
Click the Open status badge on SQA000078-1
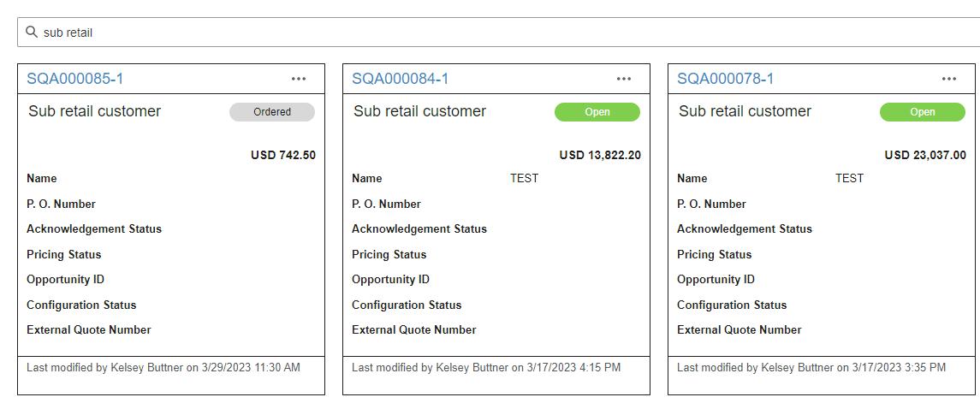(x=923, y=112)
